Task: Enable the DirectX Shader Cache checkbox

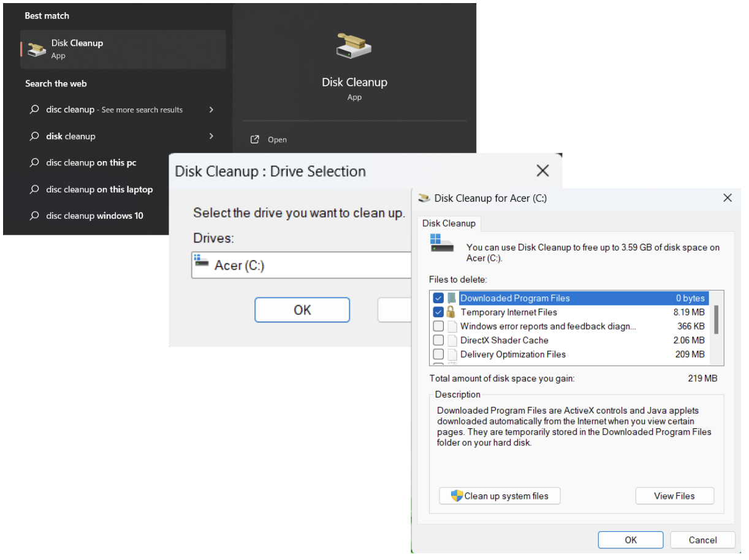Action: [x=438, y=340]
